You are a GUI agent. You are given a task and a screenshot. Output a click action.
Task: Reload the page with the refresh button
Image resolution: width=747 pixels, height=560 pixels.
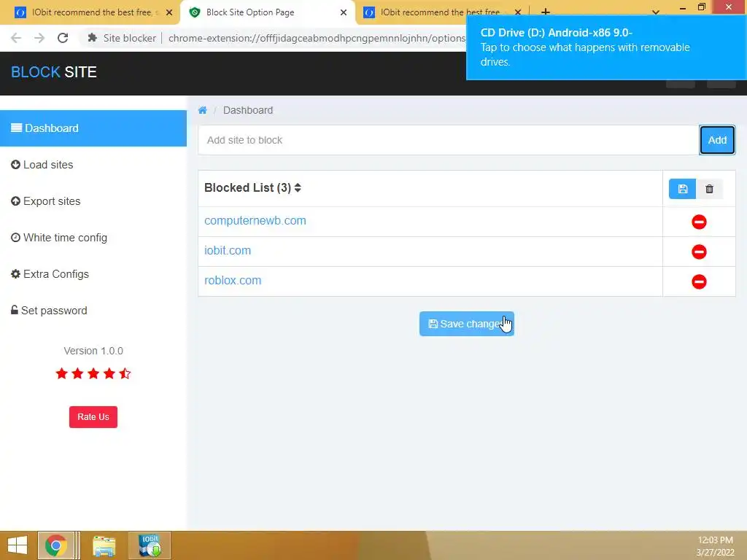pos(63,38)
